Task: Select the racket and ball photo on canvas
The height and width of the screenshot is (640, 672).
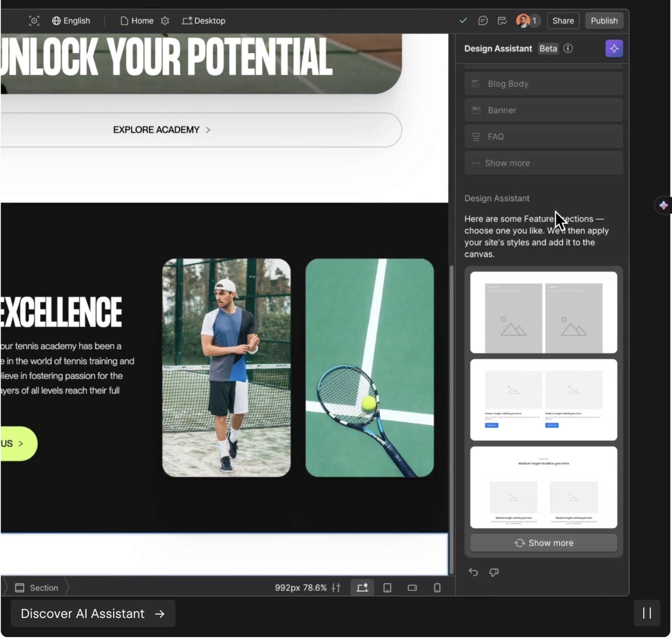Action: (370, 368)
